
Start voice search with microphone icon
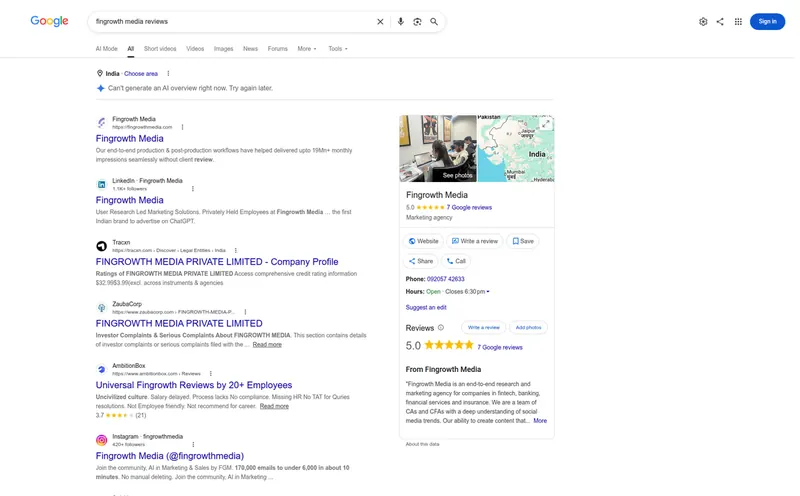(x=401, y=21)
